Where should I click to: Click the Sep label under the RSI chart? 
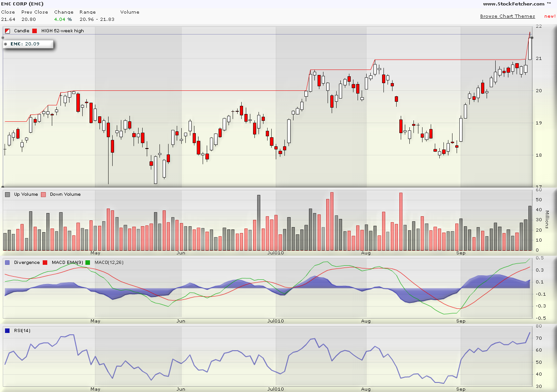(461, 389)
